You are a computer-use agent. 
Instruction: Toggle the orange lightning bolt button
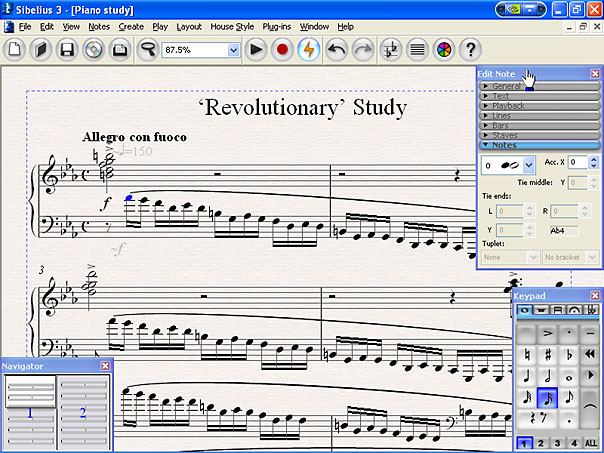(x=309, y=50)
